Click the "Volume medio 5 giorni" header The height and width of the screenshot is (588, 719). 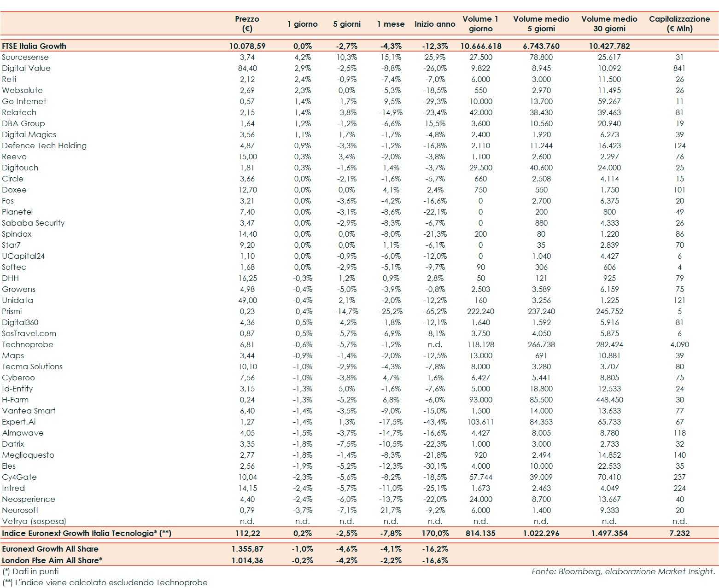(541, 23)
